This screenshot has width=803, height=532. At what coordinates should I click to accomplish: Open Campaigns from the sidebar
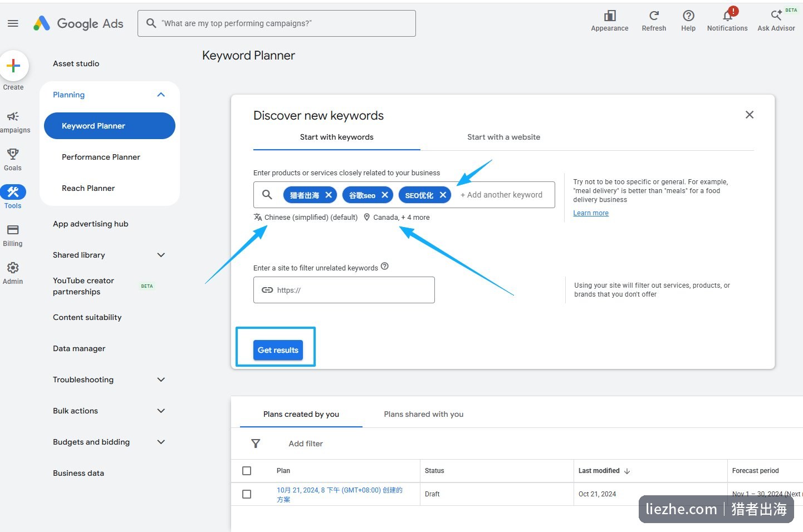click(13, 122)
